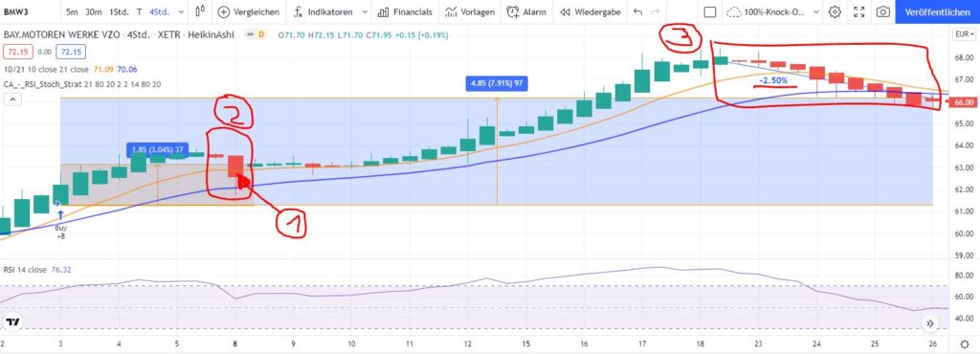Click the Vergleichen compare button
The width and height of the screenshot is (980, 354).
pos(250,11)
